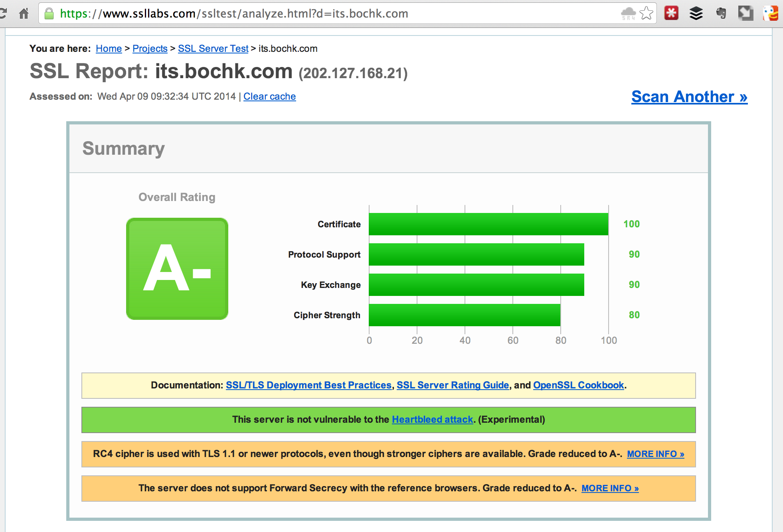
Task: Click the green SSL padlock icon
Action: click(49, 14)
